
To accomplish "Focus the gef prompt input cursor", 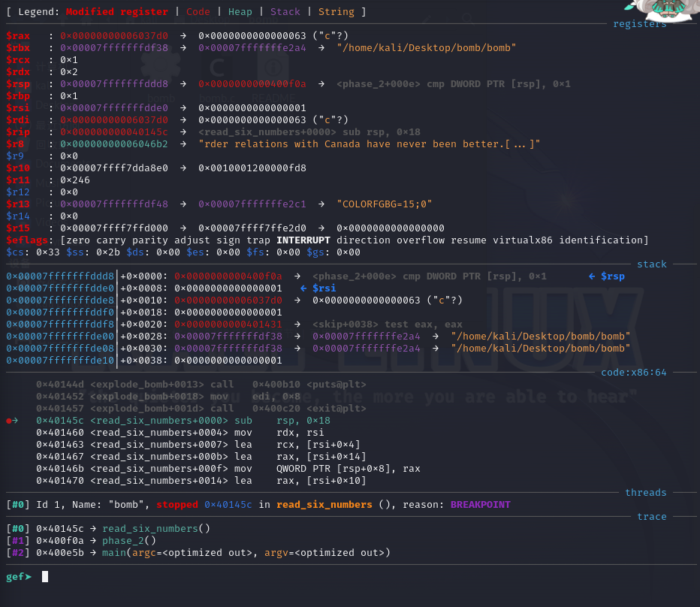I will click(x=45, y=576).
